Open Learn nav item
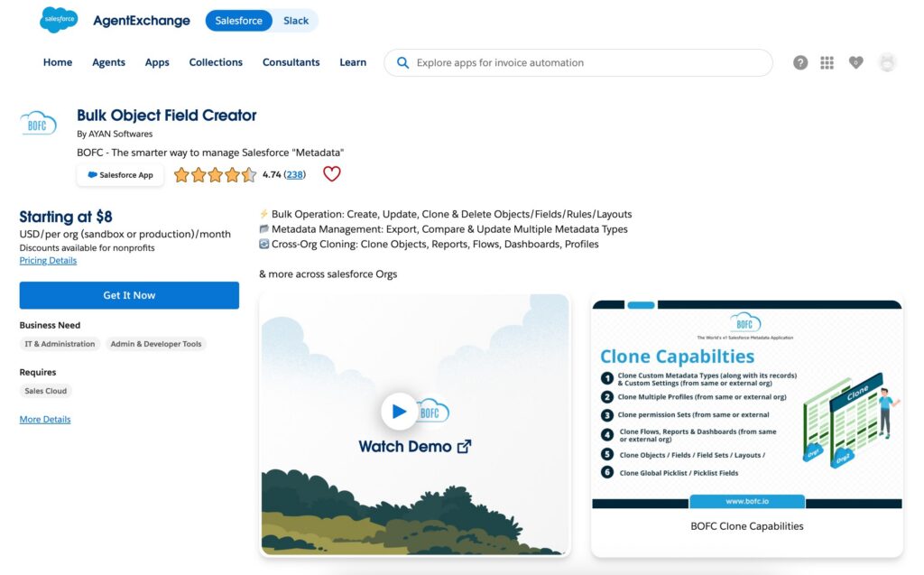The image size is (924, 575). click(x=353, y=62)
